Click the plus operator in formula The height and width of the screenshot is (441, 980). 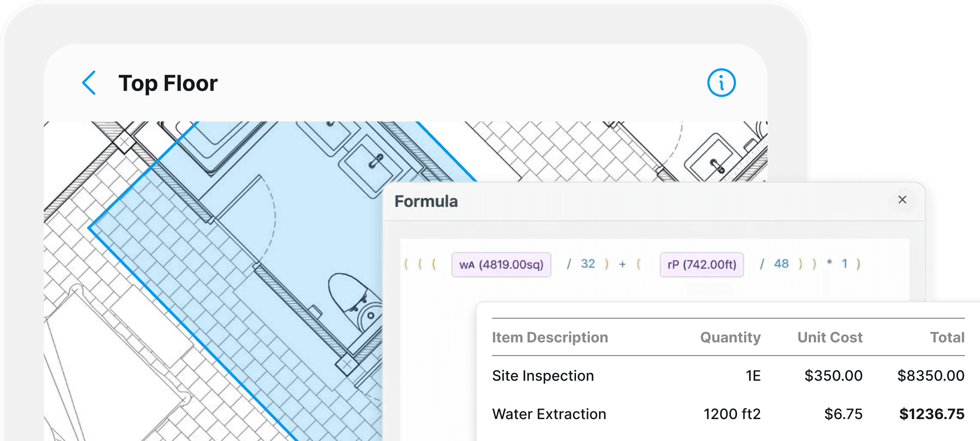coord(622,264)
